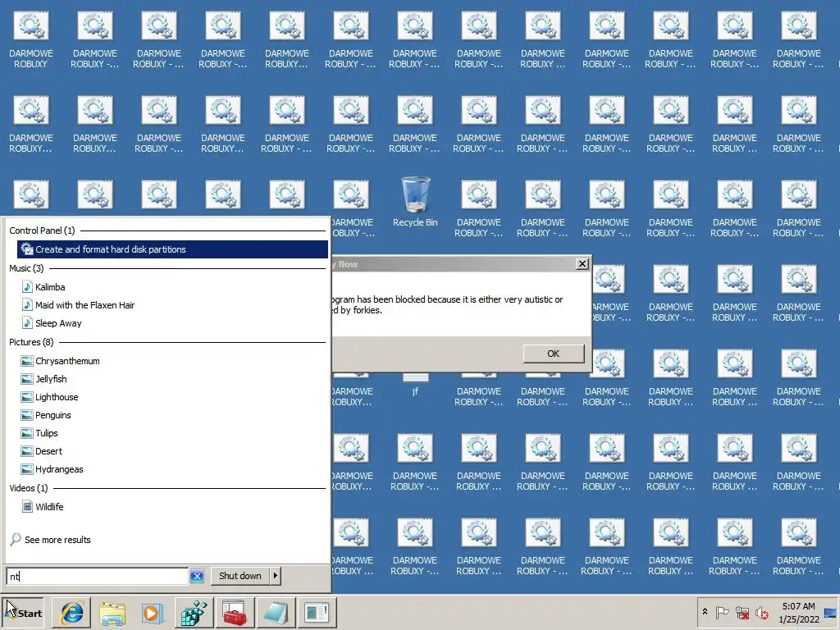Open the Penguins picture result
The image size is (840, 630).
tap(53, 415)
